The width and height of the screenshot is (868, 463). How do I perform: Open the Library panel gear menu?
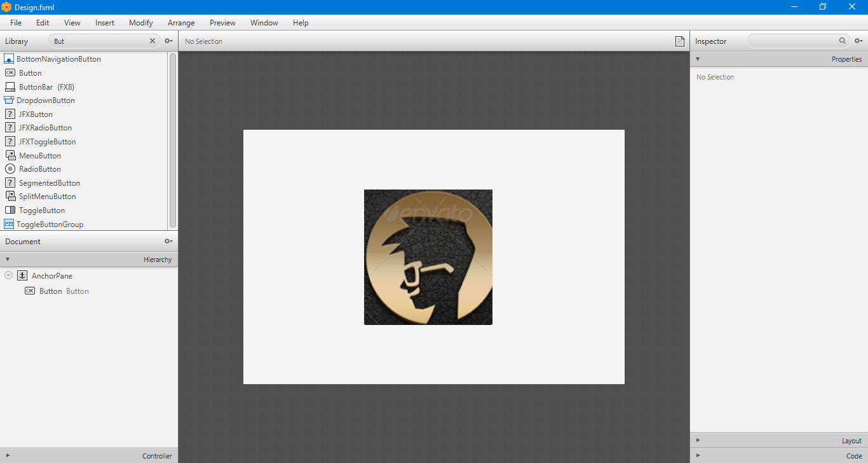168,41
